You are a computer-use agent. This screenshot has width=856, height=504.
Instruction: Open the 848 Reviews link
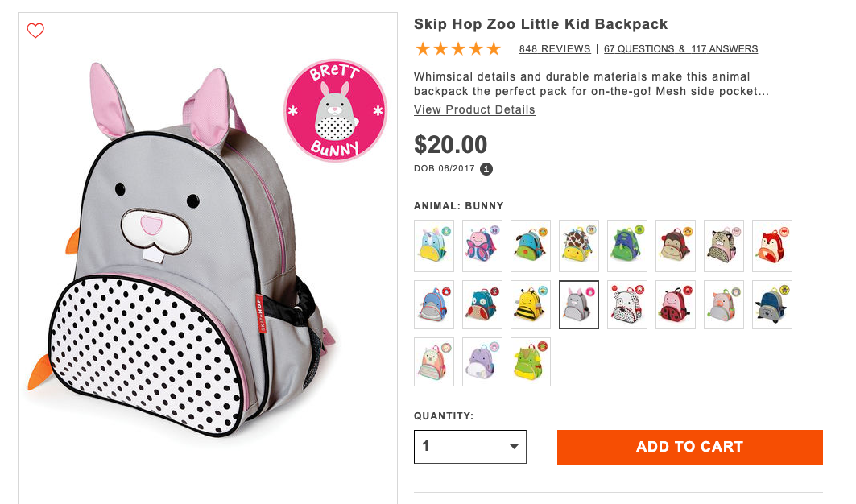pyautogui.click(x=555, y=49)
